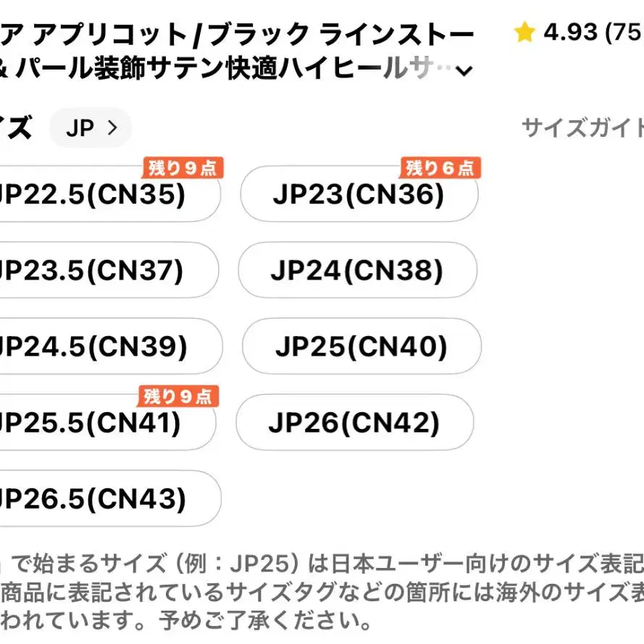This screenshot has width=644, height=644.
Task: Select size JP23(CN36)
Action: point(359,196)
